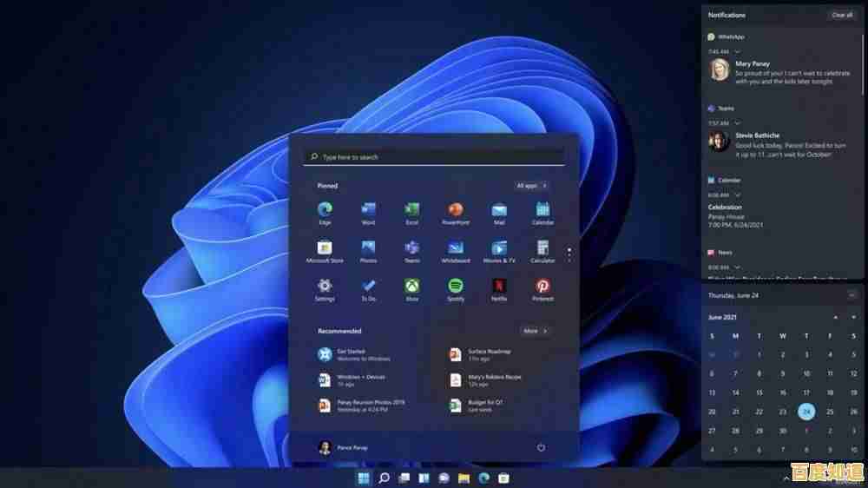This screenshot has height=488, width=868.
Task: Open the Xbox app icon
Action: (x=411, y=286)
